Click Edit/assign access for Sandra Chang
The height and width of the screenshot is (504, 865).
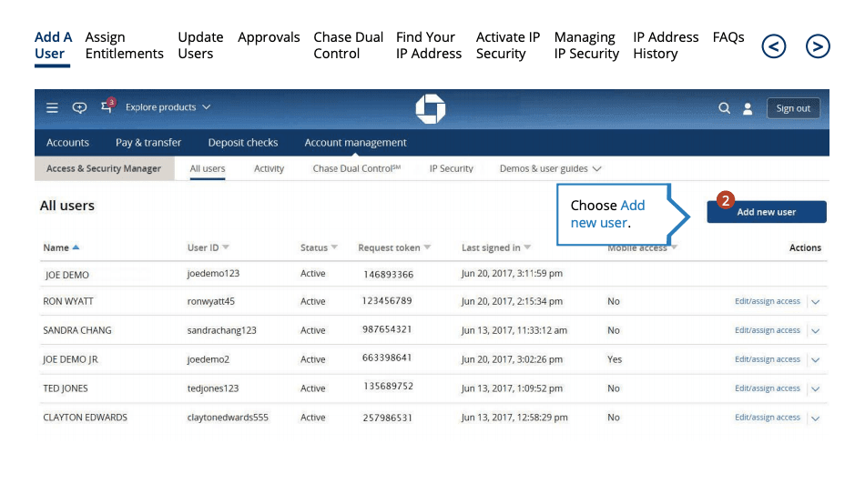(767, 330)
